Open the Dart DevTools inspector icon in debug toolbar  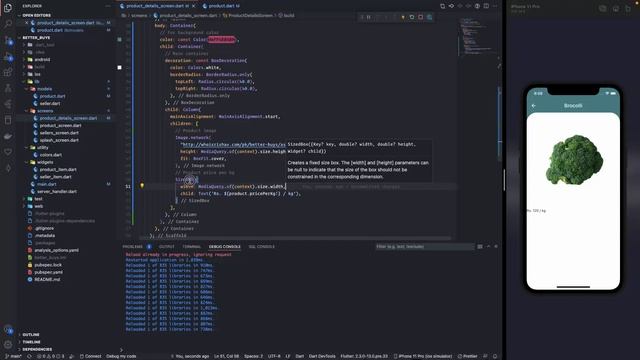[x=429, y=17]
